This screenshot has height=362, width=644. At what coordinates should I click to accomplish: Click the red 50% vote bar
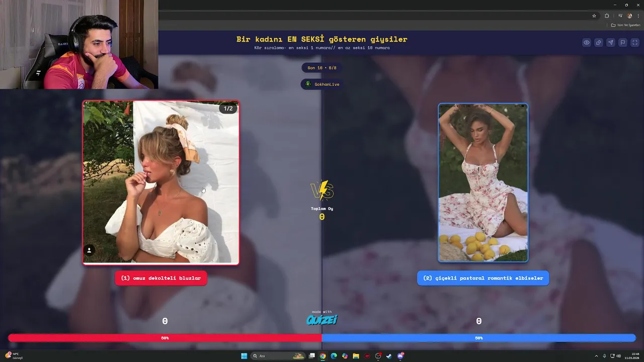tap(165, 338)
